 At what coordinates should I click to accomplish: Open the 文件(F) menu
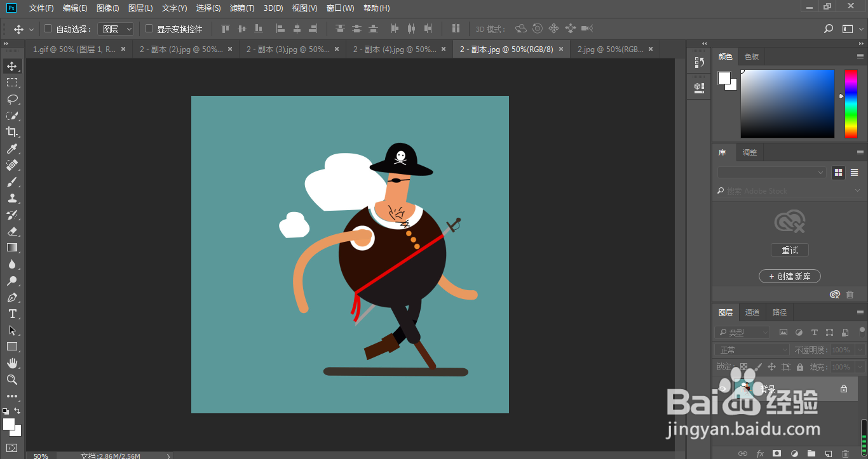41,8
